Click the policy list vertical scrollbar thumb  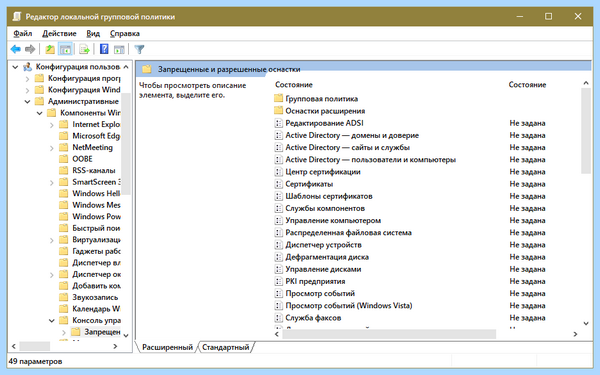point(586,130)
